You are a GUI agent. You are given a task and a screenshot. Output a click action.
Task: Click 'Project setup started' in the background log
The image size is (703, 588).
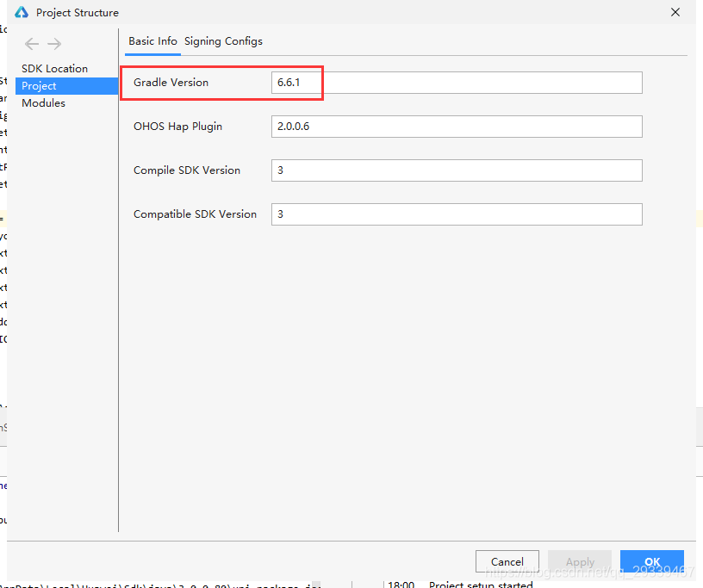(481, 585)
